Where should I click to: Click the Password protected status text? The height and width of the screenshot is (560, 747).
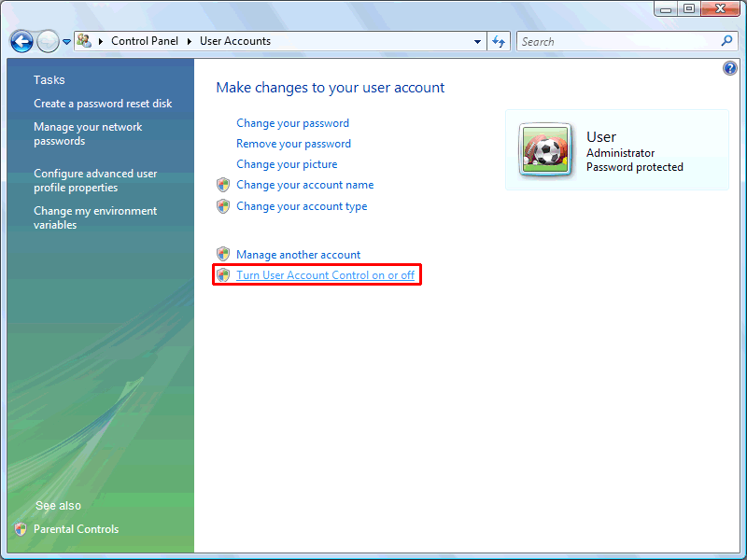point(635,167)
